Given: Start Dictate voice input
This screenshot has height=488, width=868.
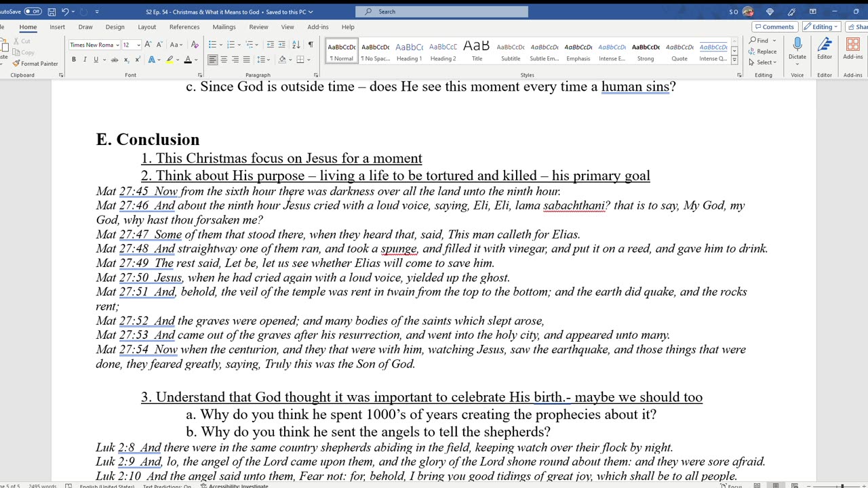Looking at the screenshot, I should (x=797, y=49).
